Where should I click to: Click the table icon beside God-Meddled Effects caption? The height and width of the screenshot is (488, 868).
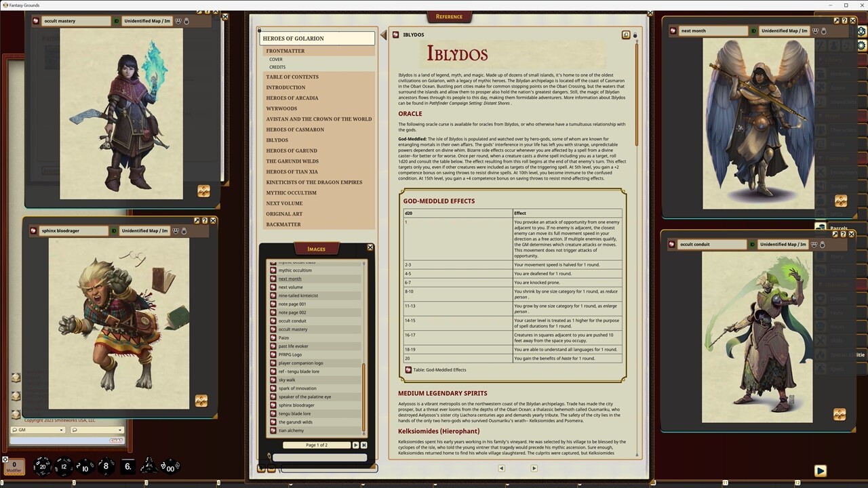(408, 370)
